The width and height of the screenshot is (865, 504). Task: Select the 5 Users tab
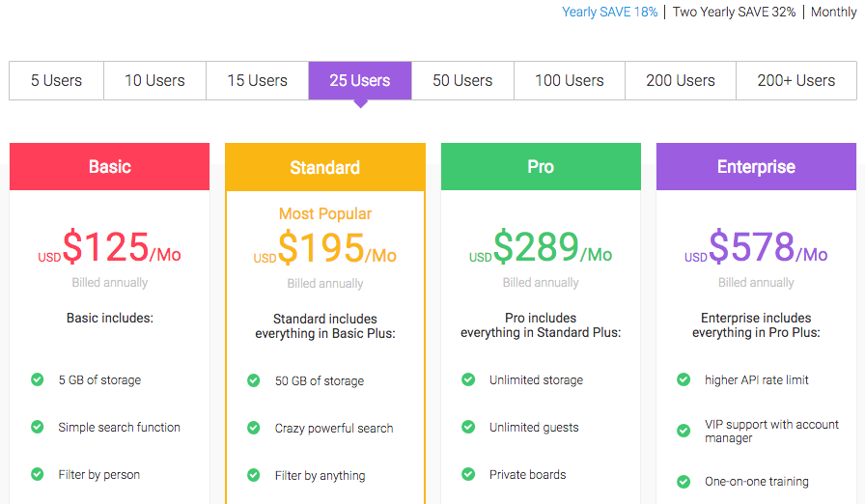(x=56, y=81)
